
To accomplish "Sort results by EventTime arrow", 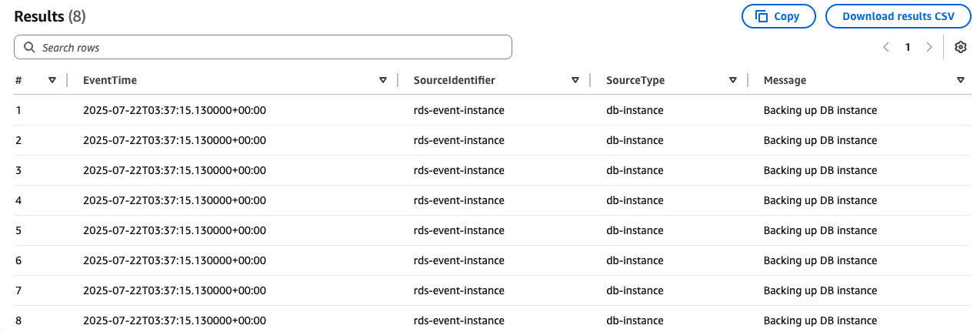I will (x=383, y=80).
